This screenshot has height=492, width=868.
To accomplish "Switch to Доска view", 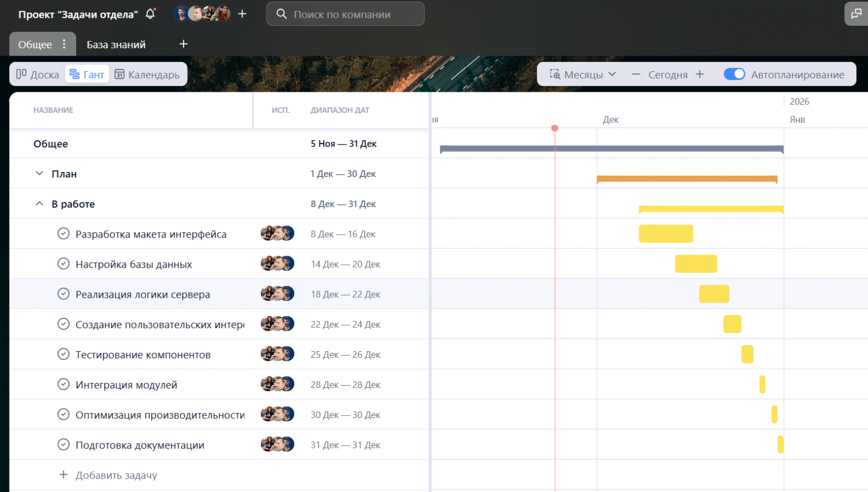I will [x=38, y=75].
